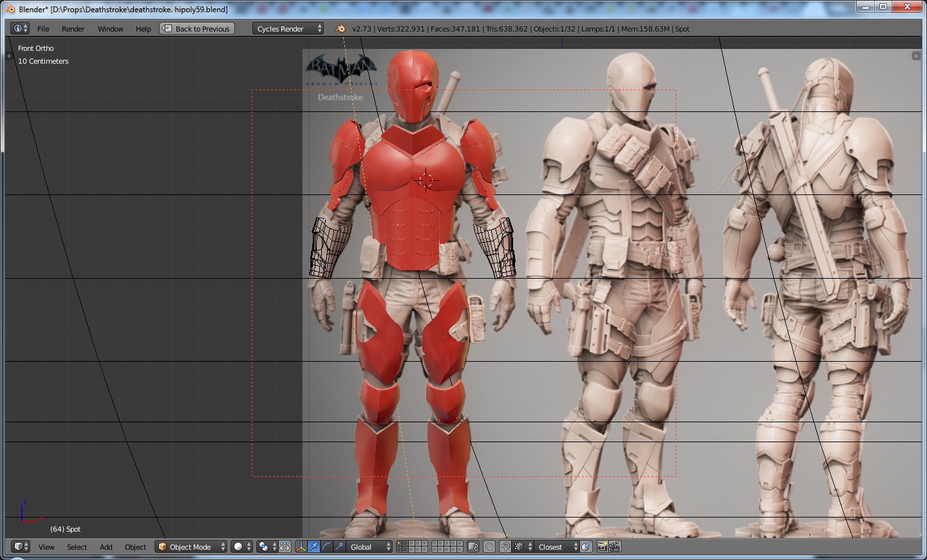The image size is (927, 560).
Task: Click the 'Verts:322,931' statistic text
Action: pos(401,29)
